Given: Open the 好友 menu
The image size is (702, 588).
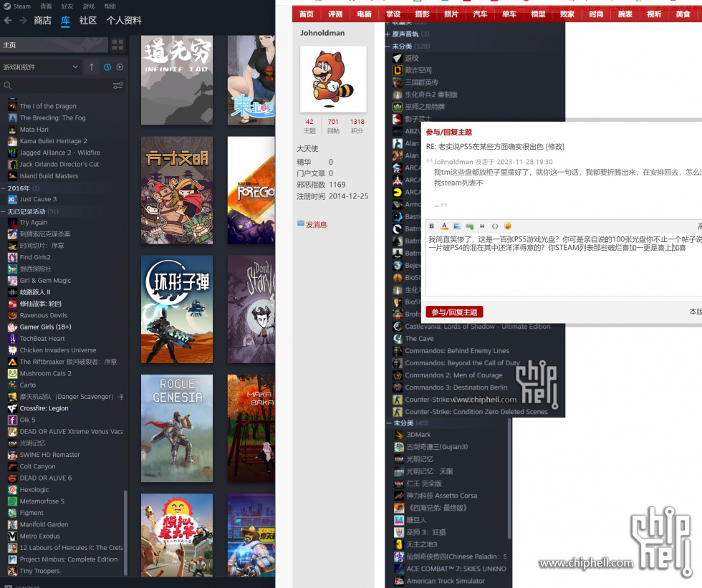Looking at the screenshot, I should click(x=67, y=6).
